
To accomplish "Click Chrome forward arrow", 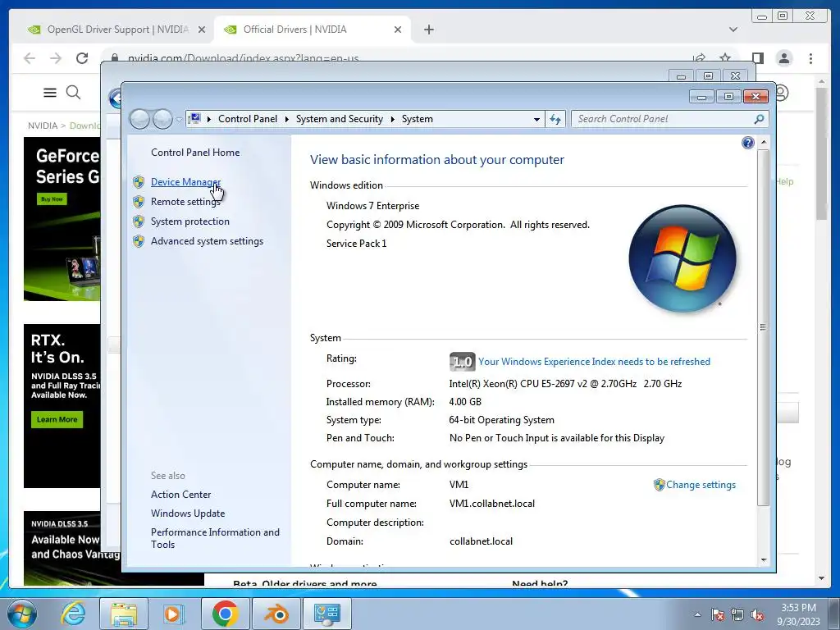I will (56, 58).
